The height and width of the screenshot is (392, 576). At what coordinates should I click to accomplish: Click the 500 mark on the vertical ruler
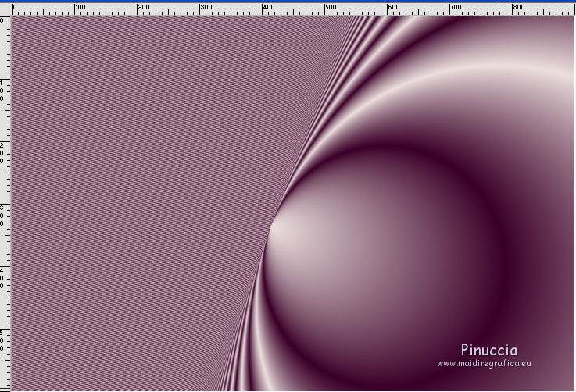(x=2, y=340)
